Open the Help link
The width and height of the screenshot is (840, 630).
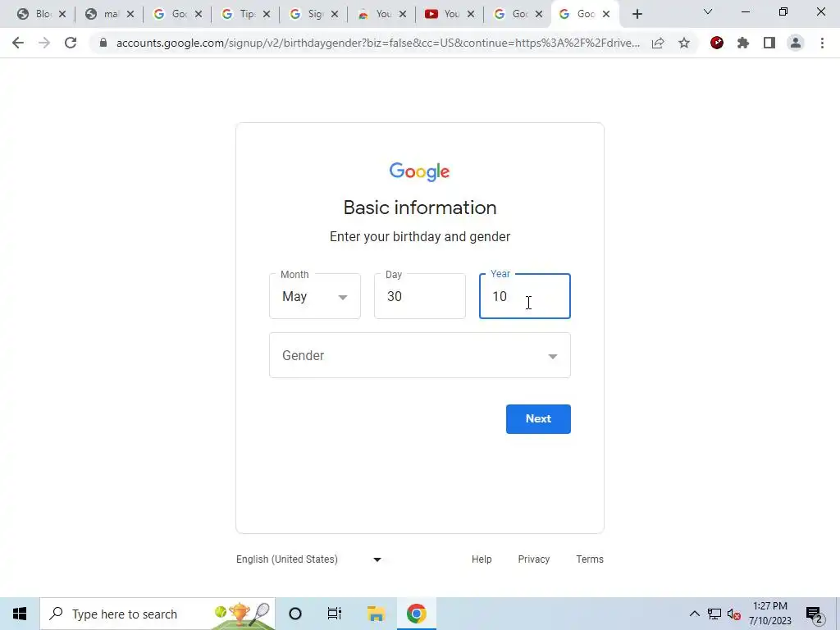(x=482, y=559)
